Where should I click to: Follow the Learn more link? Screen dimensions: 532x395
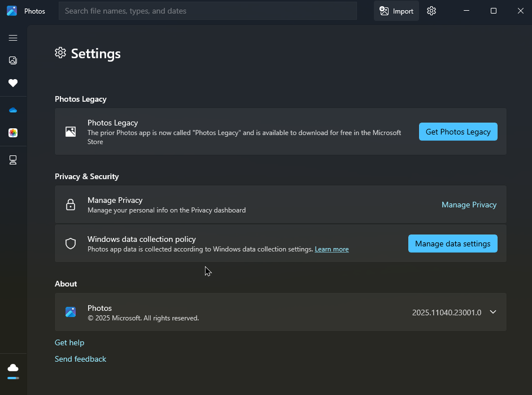332,249
